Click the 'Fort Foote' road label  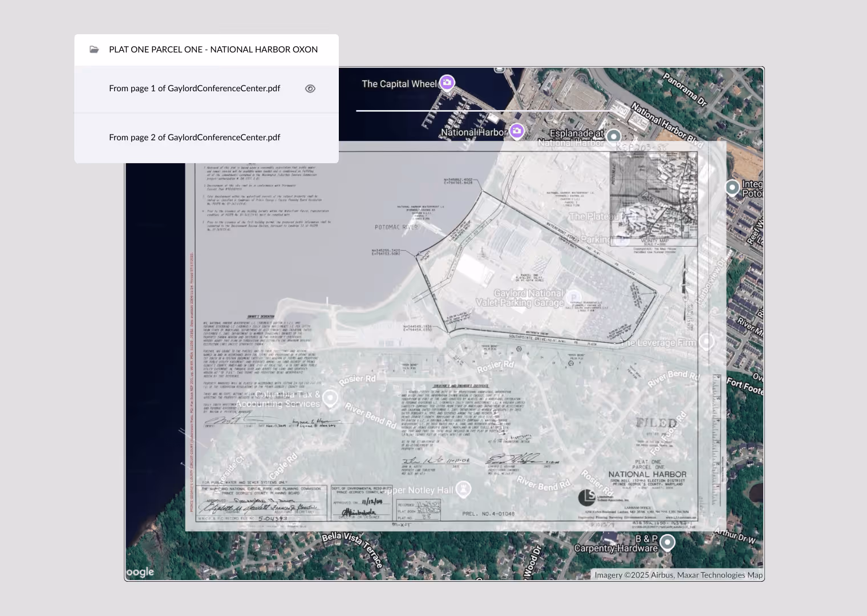(745, 386)
